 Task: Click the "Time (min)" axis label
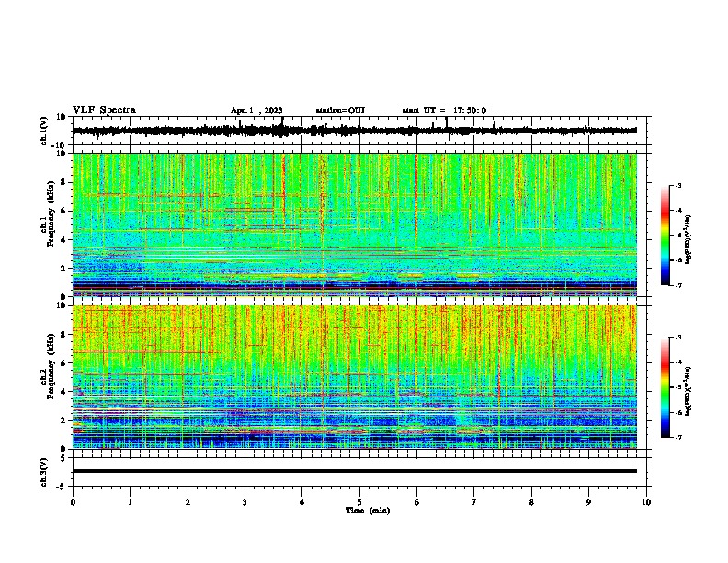[368, 511]
